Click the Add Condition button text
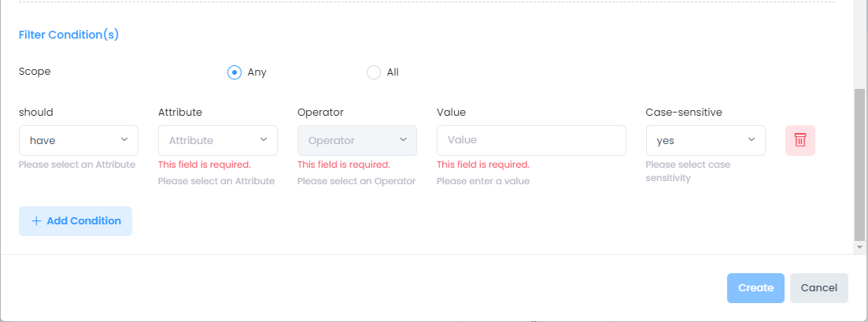The height and width of the screenshot is (322, 868). point(83,221)
